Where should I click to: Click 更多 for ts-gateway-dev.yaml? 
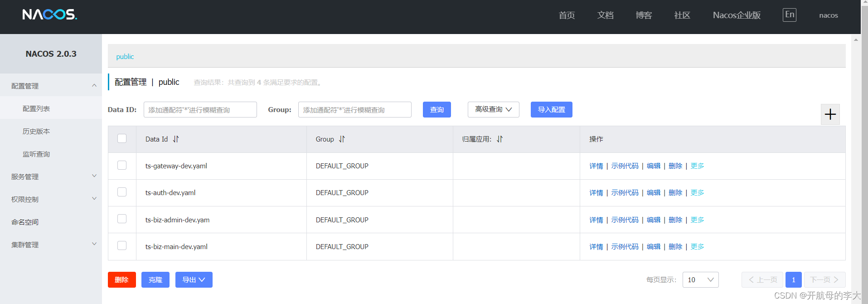click(697, 166)
